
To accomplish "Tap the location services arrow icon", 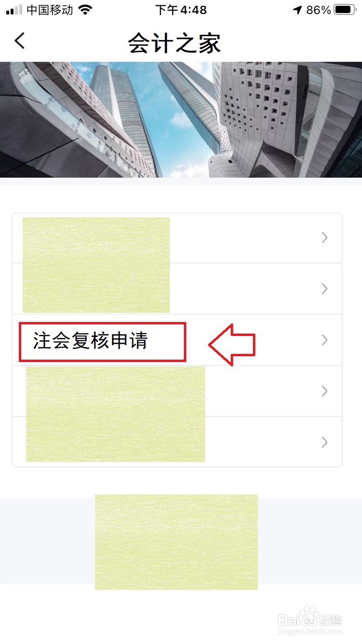I will pyautogui.click(x=297, y=10).
